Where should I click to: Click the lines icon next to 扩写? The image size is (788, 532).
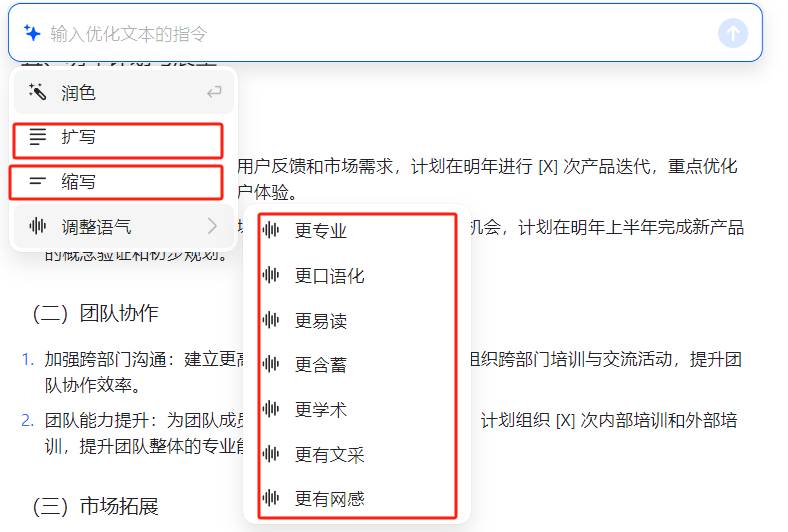(38, 137)
